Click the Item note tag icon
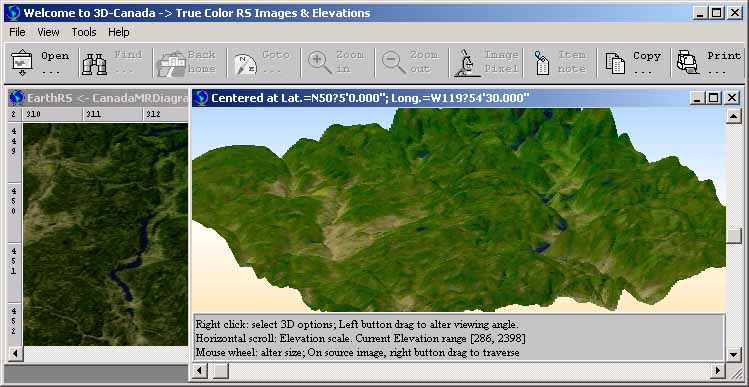The height and width of the screenshot is (387, 749). (x=542, y=63)
